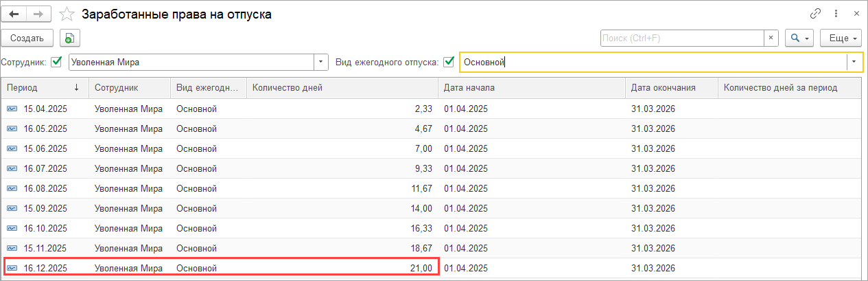Image resolution: width=868 pixels, height=281 pixels.
Task: Clear the search field with its X button
Action: (x=771, y=38)
